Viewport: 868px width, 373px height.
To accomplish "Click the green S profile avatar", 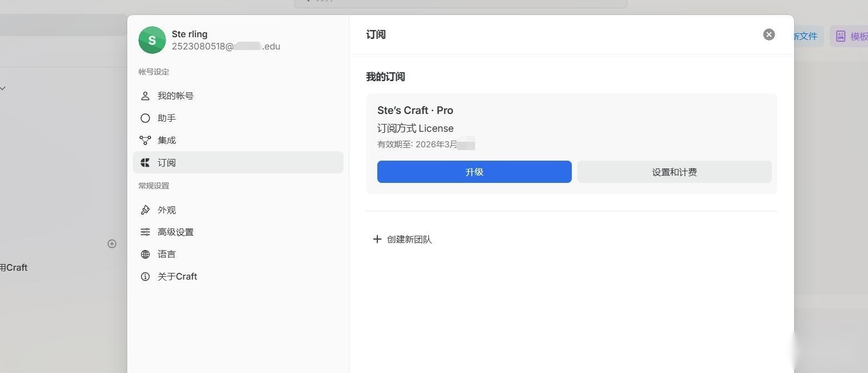I will 152,40.
